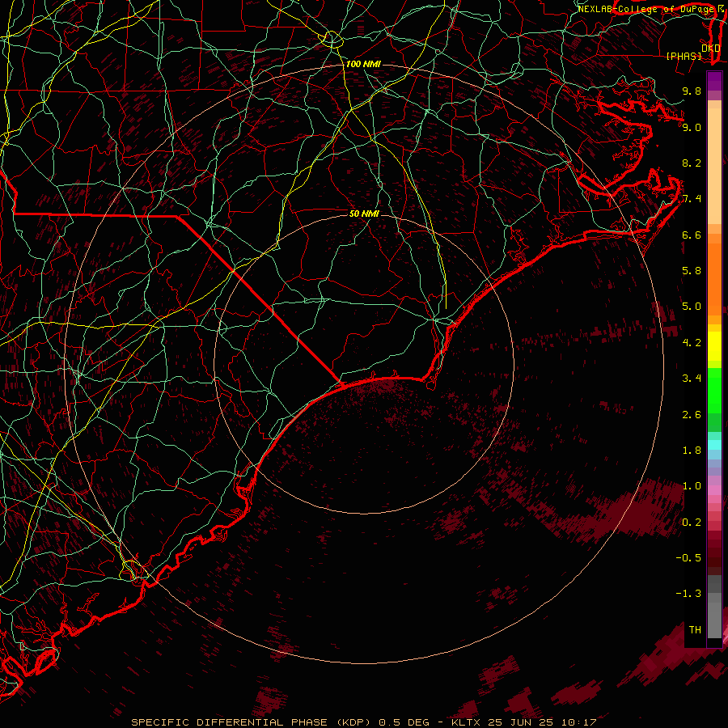The height and width of the screenshot is (728, 728).
Task: Click the 50 NMI range ring label
Action: (x=364, y=214)
